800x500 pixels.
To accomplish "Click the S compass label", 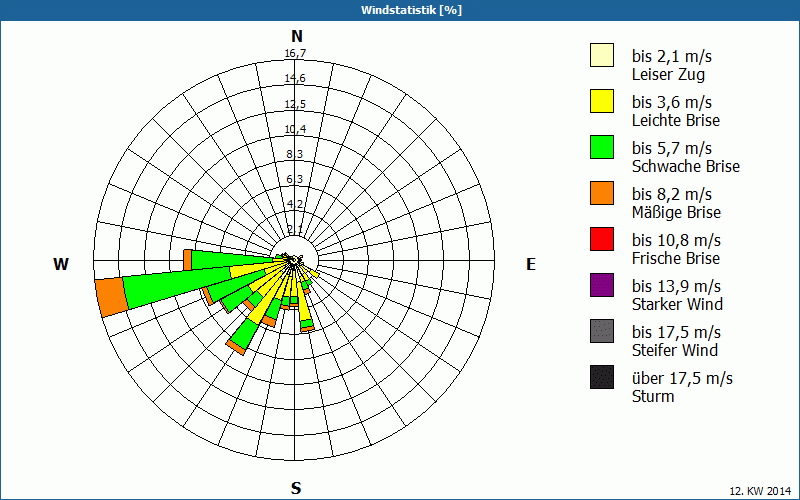I will (296, 488).
